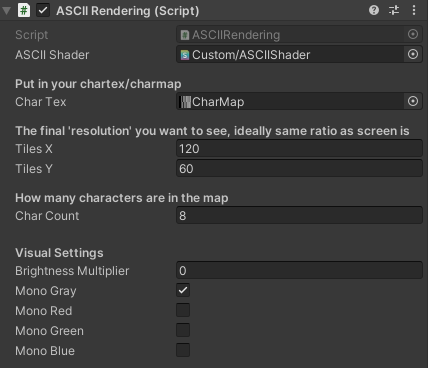
Task: Open the component presets icon
Action: pyautogui.click(x=394, y=10)
